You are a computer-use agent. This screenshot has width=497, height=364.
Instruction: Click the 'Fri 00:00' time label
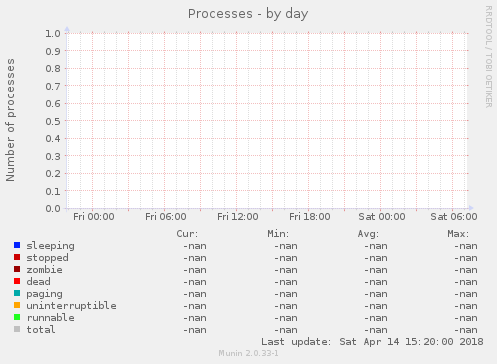click(94, 217)
